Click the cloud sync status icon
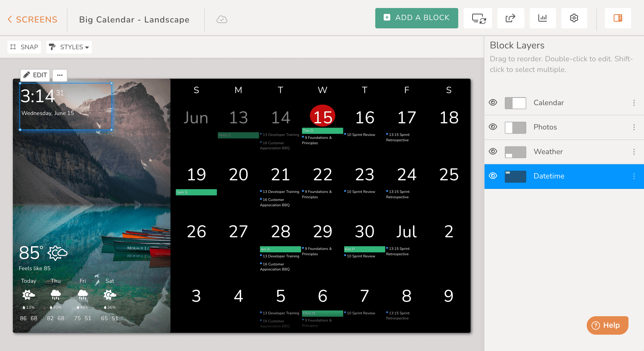644x351 pixels. (221, 19)
